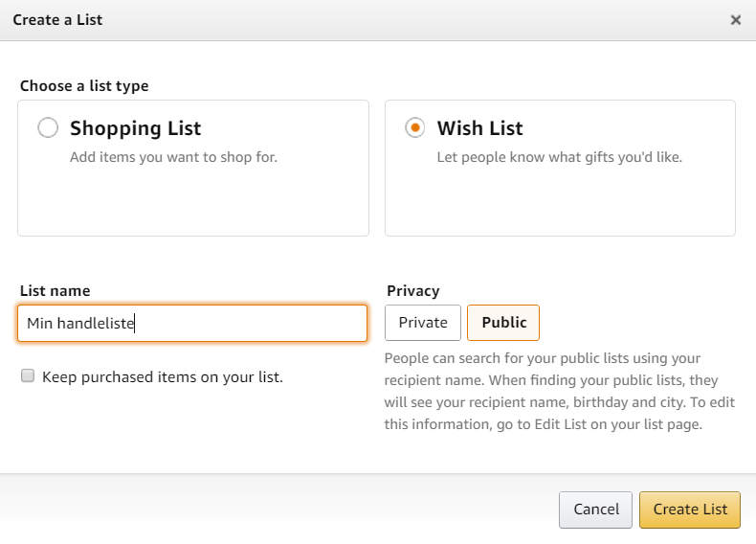Click the Shopping List title text
The width and height of the screenshot is (756, 544).
pyautogui.click(x=136, y=128)
